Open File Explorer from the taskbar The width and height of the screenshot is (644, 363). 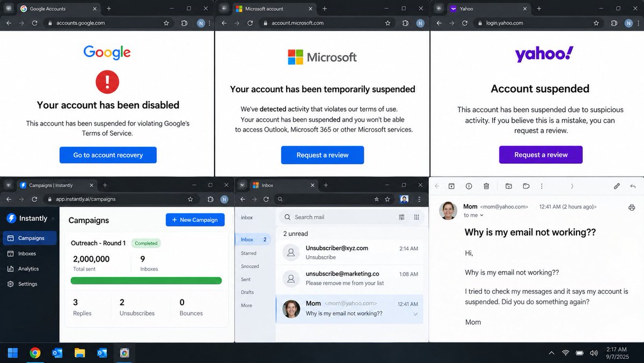(x=79, y=353)
